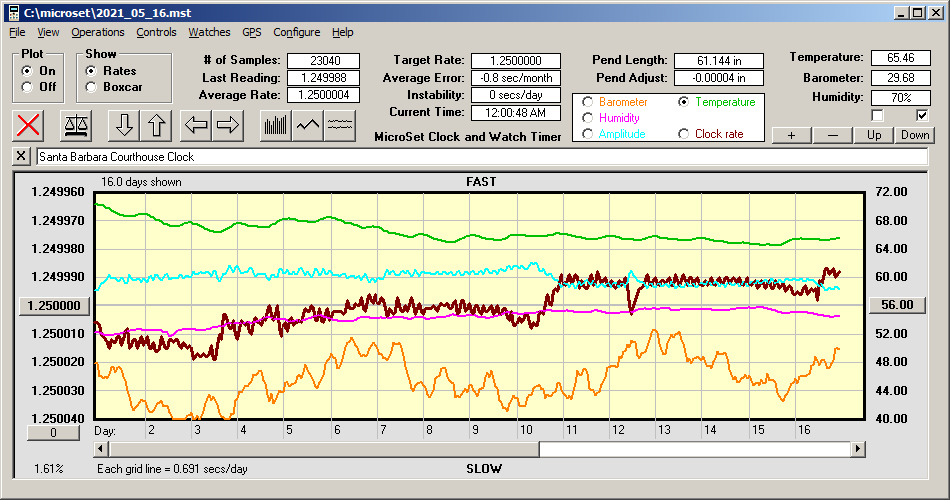
Task: Click the Average Rate value field
Action: [x=324, y=95]
